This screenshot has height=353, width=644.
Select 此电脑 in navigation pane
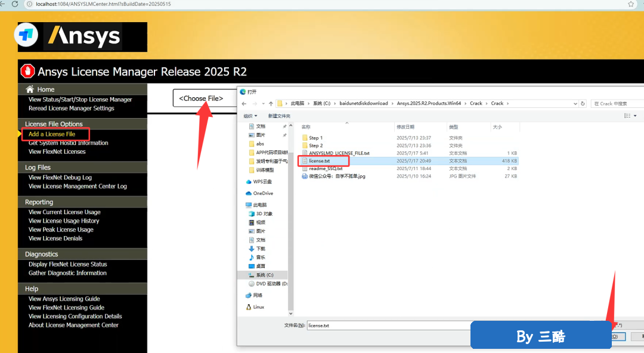pos(256,205)
